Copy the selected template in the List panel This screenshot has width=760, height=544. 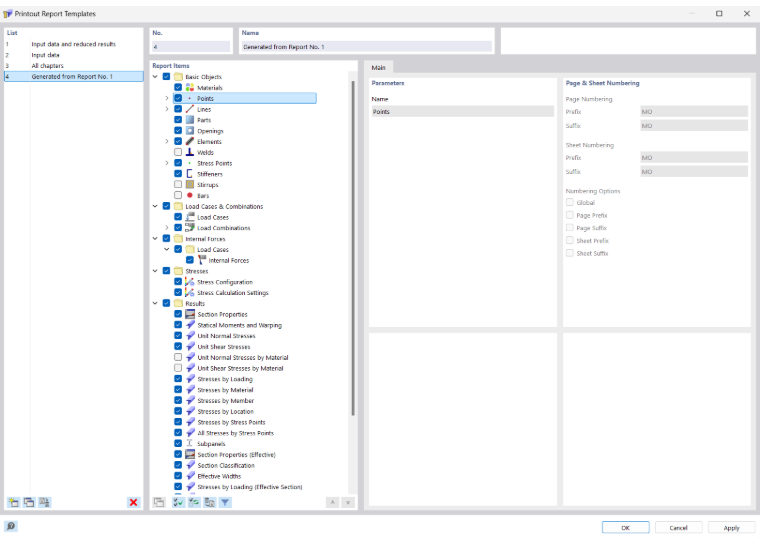pyautogui.click(x=29, y=502)
